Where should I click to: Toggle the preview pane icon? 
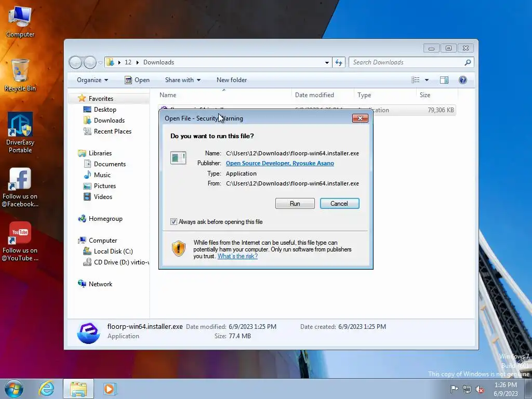pos(444,80)
